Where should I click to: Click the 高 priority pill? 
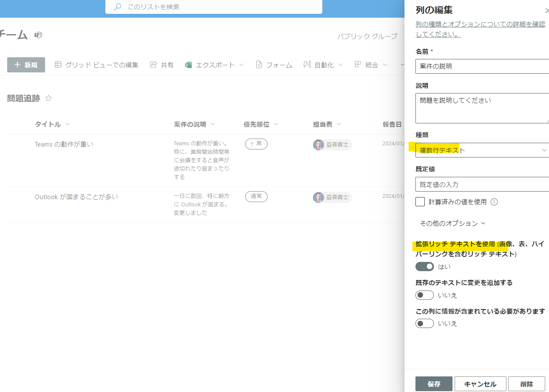pyautogui.click(x=256, y=144)
